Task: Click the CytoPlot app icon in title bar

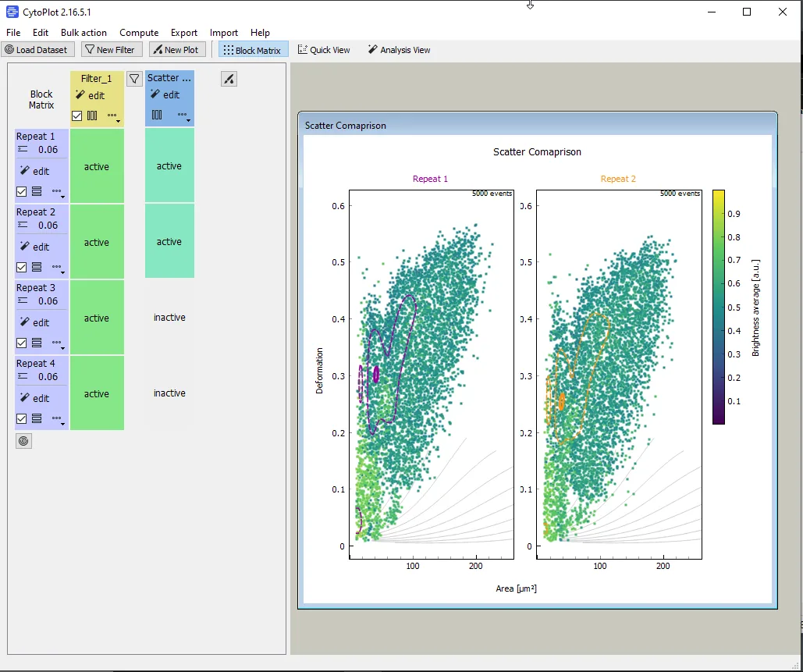Action: coord(12,12)
